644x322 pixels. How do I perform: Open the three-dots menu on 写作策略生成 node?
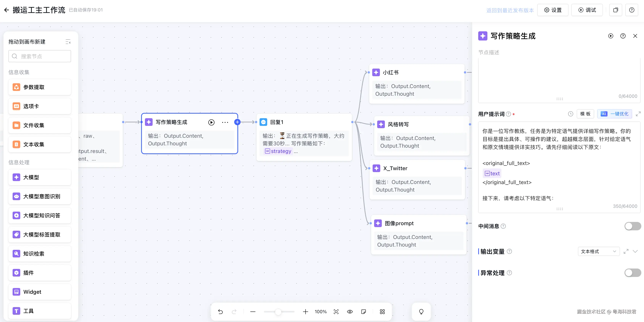(x=225, y=122)
